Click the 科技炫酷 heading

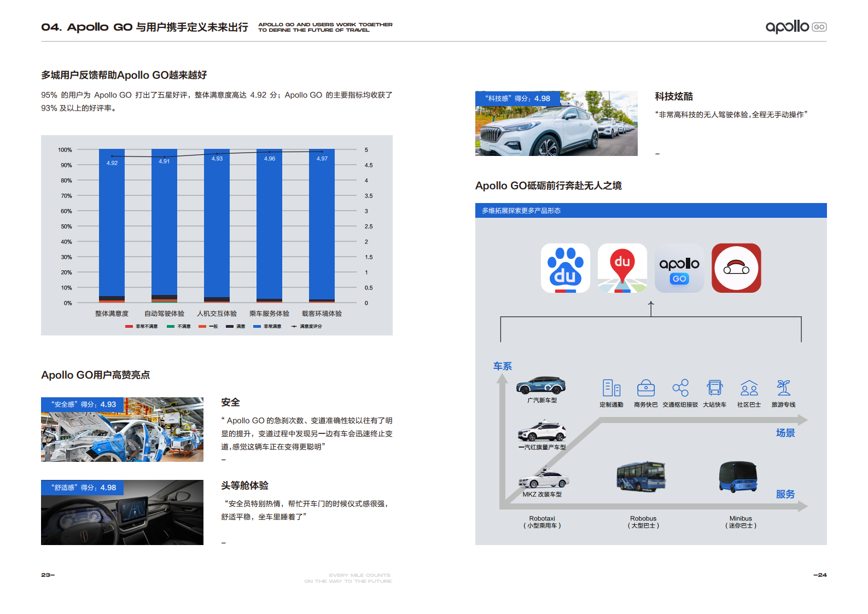(x=674, y=96)
